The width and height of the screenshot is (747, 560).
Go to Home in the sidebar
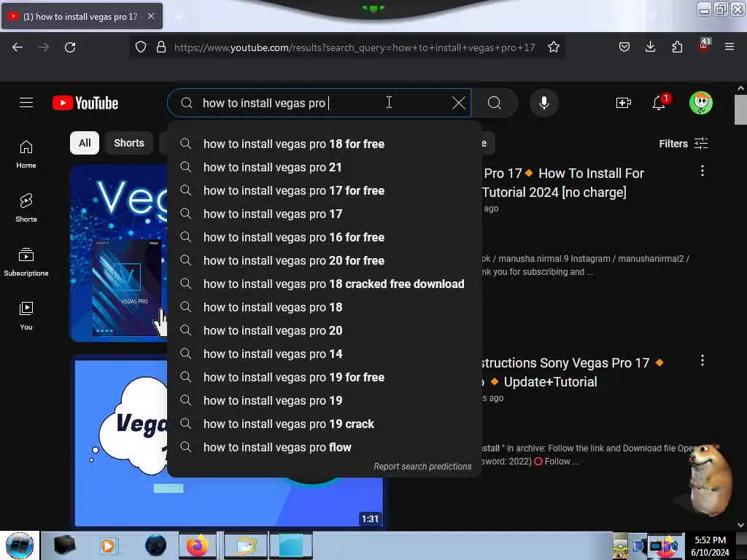pyautogui.click(x=26, y=155)
